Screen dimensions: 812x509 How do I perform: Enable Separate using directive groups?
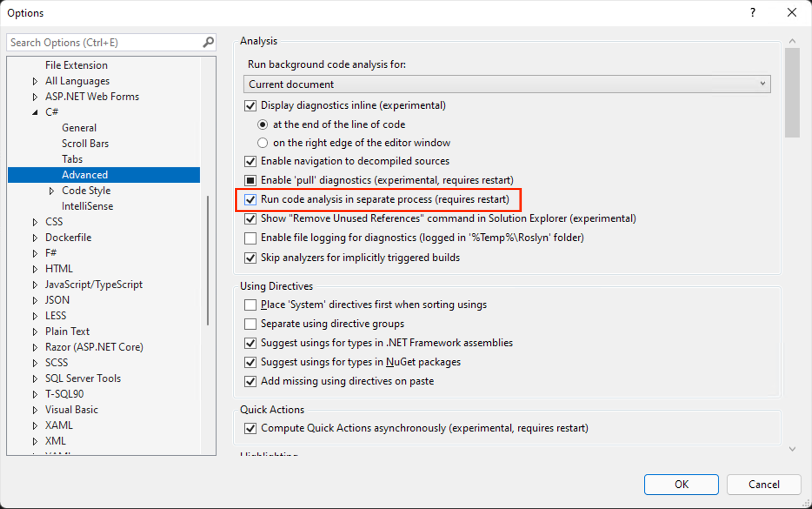tap(250, 324)
